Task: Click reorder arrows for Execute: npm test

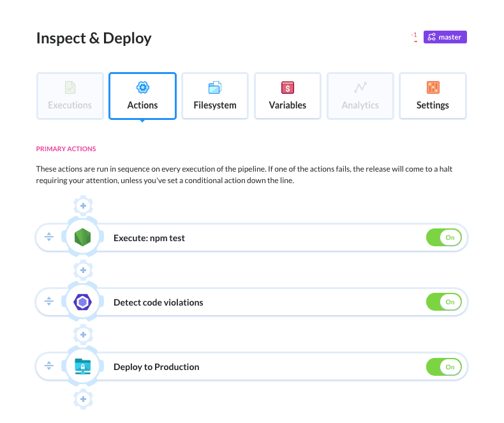Action: click(x=48, y=237)
